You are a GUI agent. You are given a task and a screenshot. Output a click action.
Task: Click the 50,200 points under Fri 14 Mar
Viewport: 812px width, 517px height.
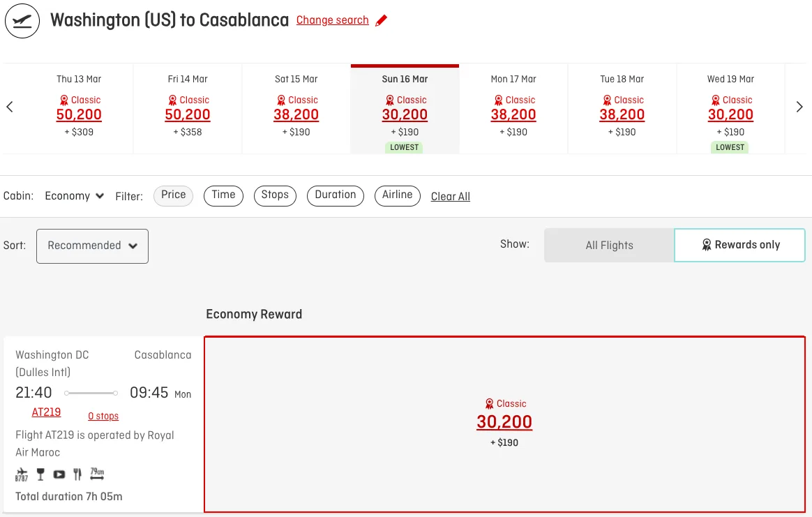(x=188, y=114)
